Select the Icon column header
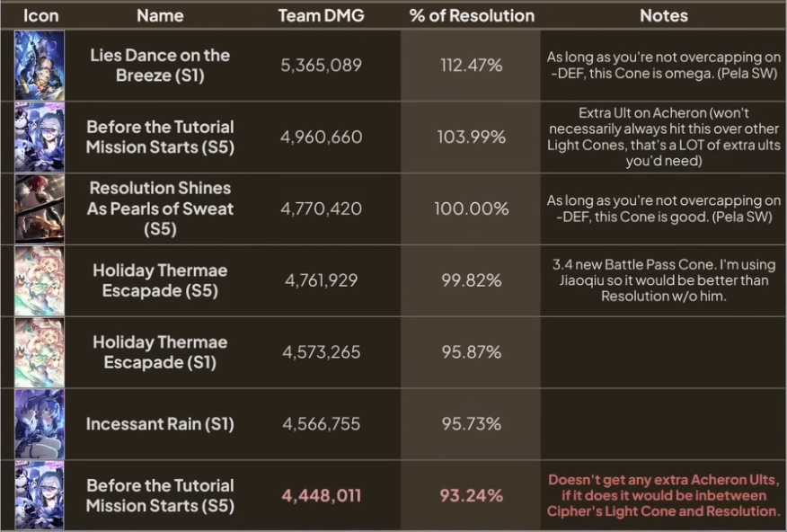The height and width of the screenshot is (532, 787). (40, 15)
